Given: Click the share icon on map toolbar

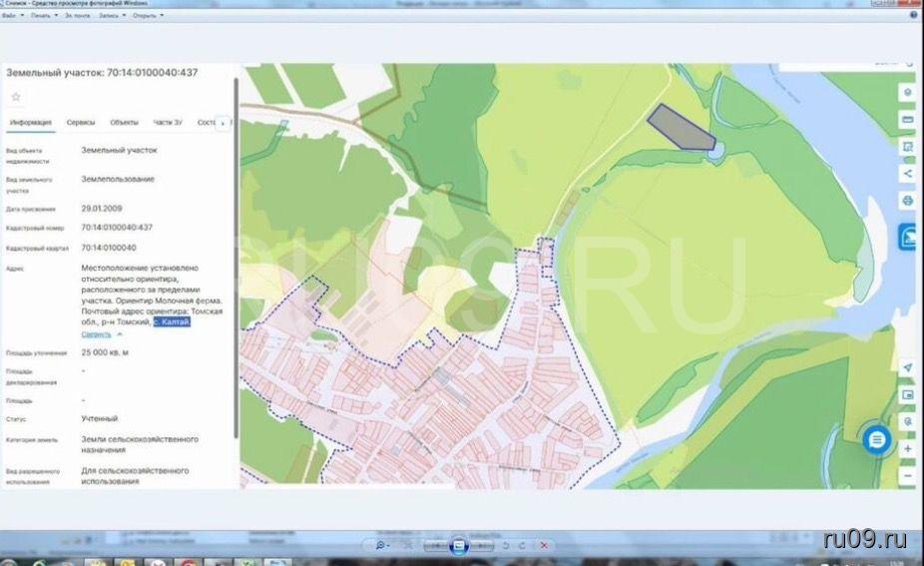Looking at the screenshot, I should [907, 173].
